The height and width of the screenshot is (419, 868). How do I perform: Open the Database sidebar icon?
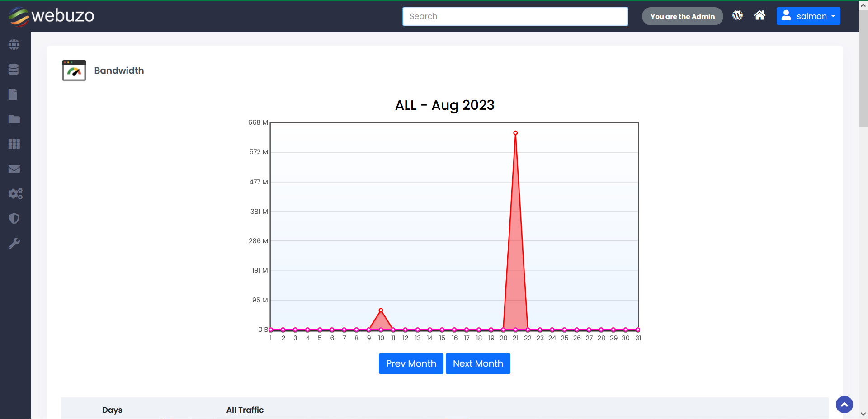pyautogui.click(x=14, y=70)
